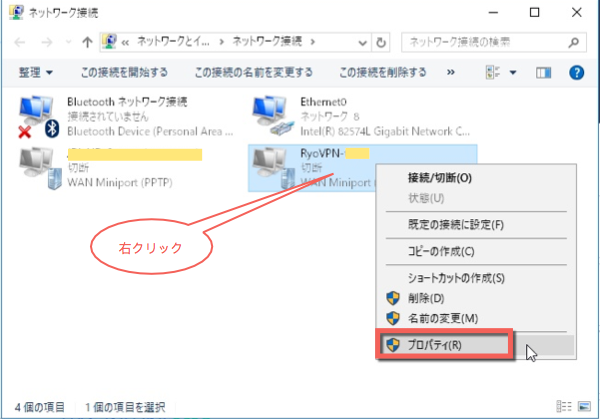Click the ネットワーク接続の検索 search field
Screen dimensions: 600x419
coord(480,42)
